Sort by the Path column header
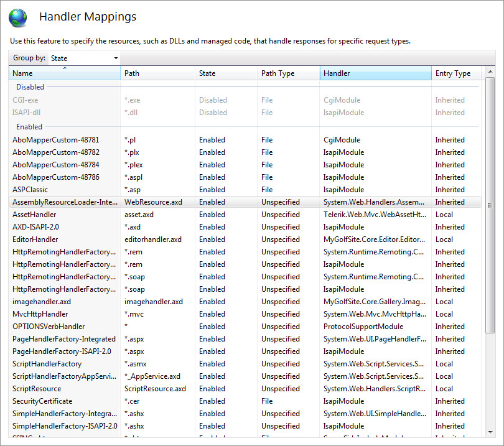 [157, 73]
